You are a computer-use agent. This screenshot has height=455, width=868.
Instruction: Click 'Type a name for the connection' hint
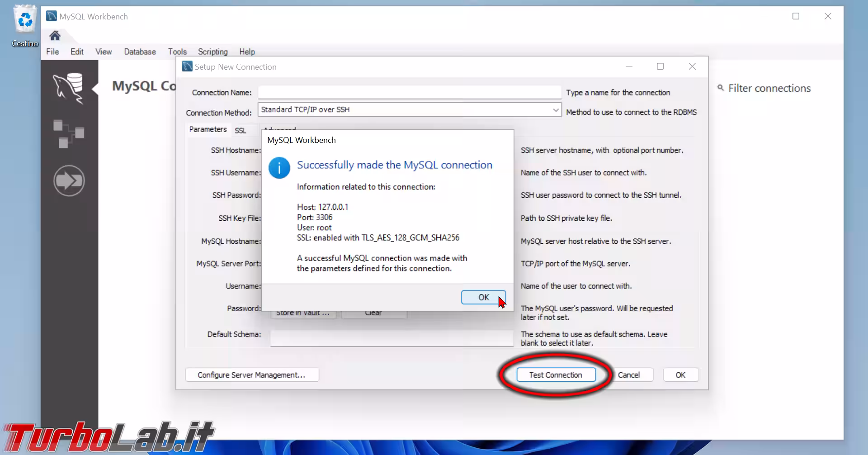tap(618, 93)
